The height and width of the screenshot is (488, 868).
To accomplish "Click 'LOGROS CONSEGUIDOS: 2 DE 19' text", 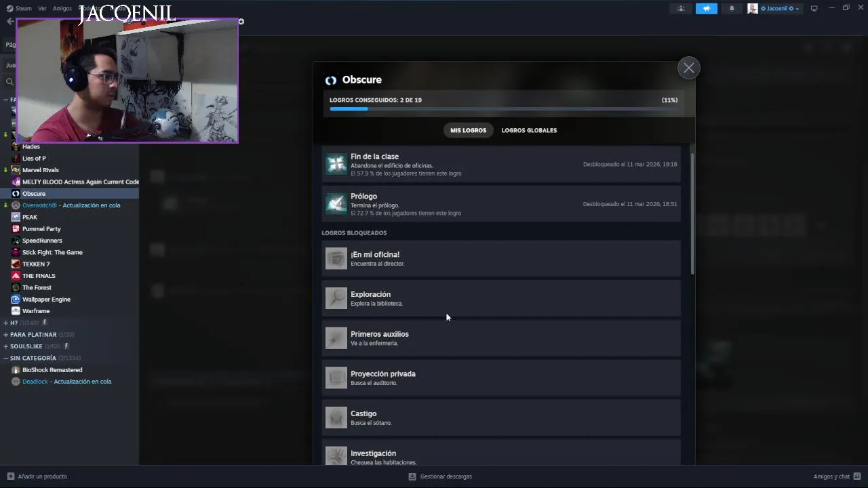I will pyautogui.click(x=376, y=100).
